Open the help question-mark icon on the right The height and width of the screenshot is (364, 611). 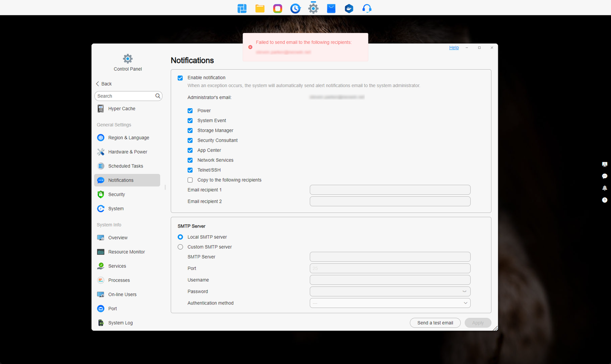[604, 200]
